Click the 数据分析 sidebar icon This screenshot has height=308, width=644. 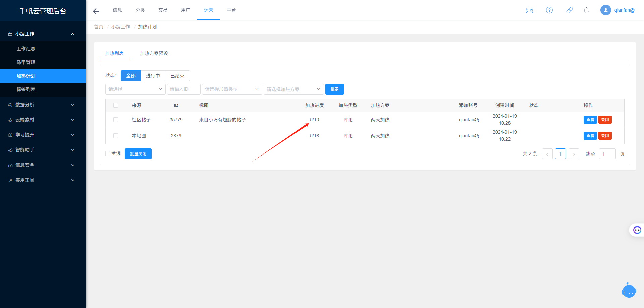tap(10, 105)
